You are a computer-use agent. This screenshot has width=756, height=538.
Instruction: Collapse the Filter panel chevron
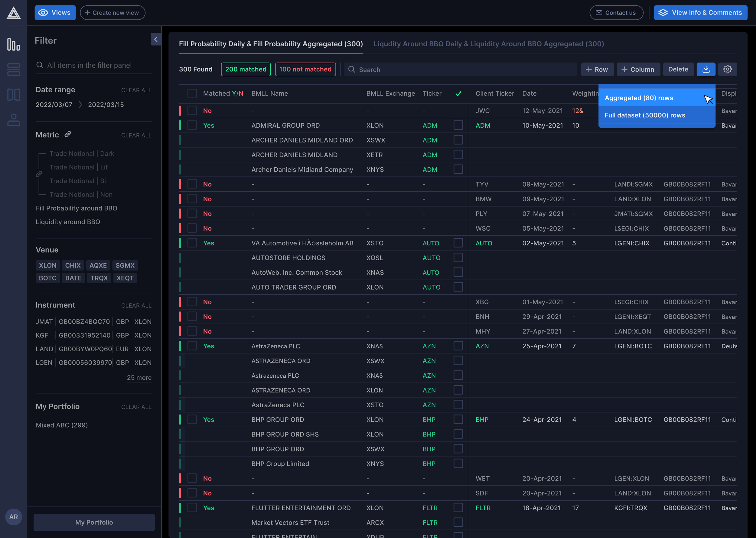[x=156, y=39]
